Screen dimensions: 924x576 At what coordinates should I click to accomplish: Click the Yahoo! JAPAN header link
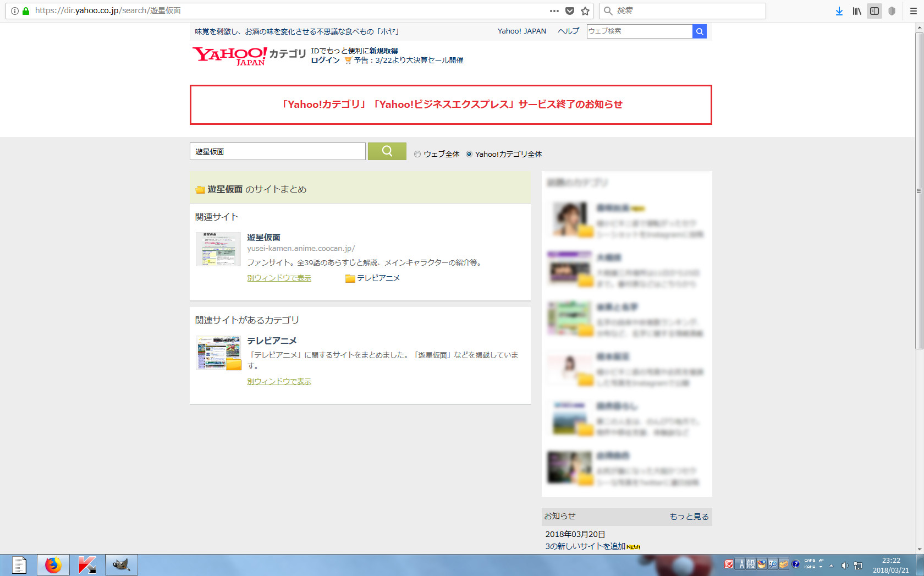pyautogui.click(x=521, y=31)
